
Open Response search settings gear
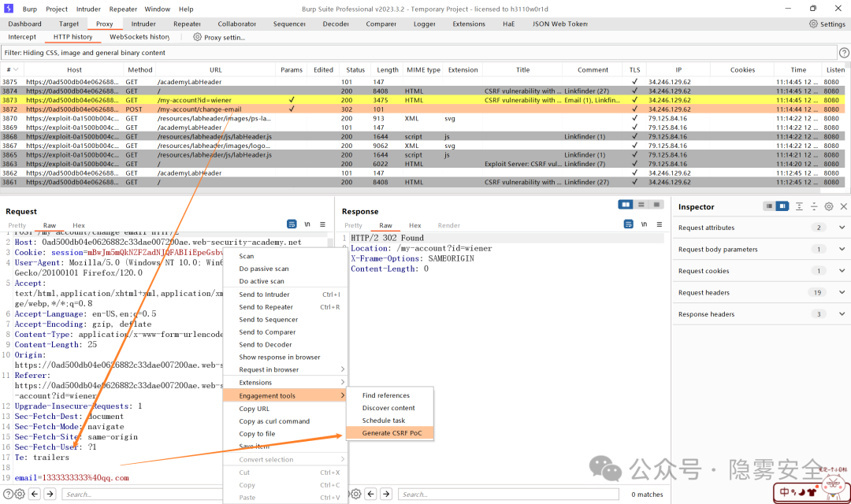tap(355, 494)
